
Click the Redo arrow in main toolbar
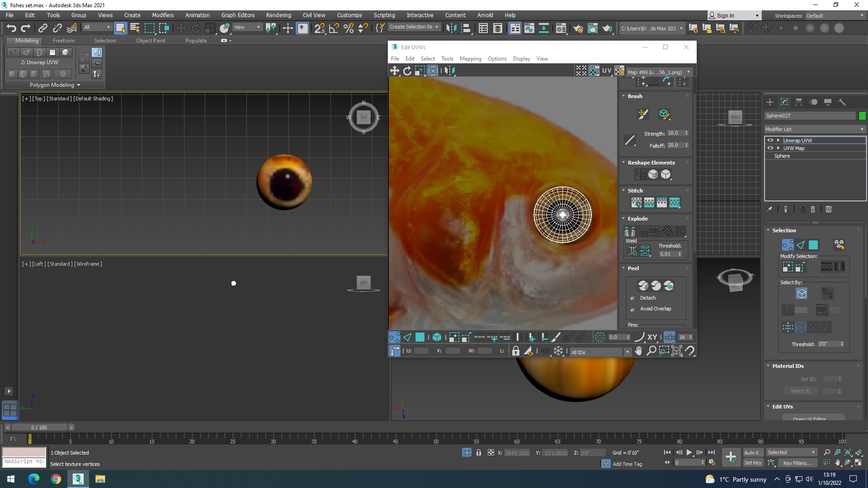tap(26, 28)
